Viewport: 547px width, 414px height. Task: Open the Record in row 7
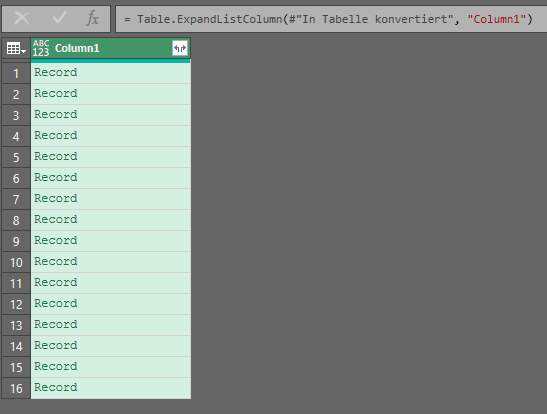56,198
